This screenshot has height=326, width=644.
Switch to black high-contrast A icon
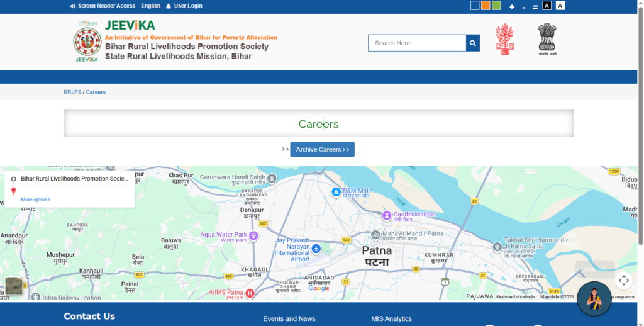pos(547,5)
